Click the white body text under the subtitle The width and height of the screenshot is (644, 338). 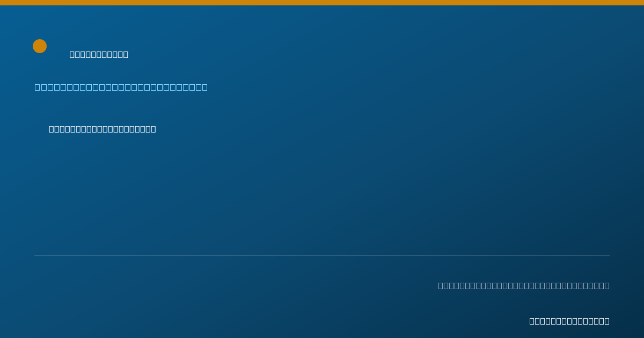pos(103,129)
